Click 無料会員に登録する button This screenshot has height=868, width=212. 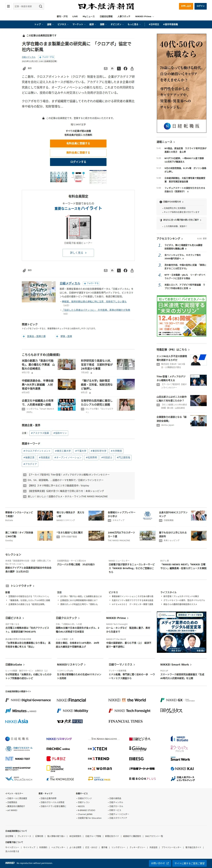(78, 152)
